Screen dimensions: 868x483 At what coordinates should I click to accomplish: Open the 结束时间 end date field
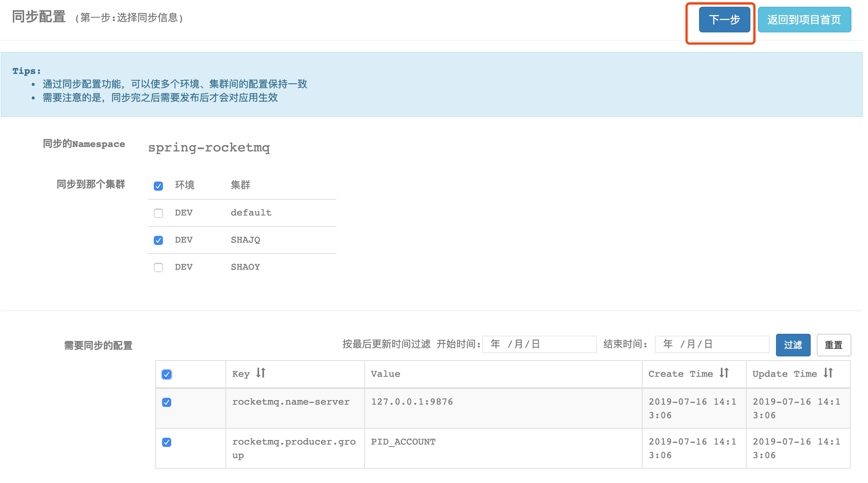(x=712, y=344)
